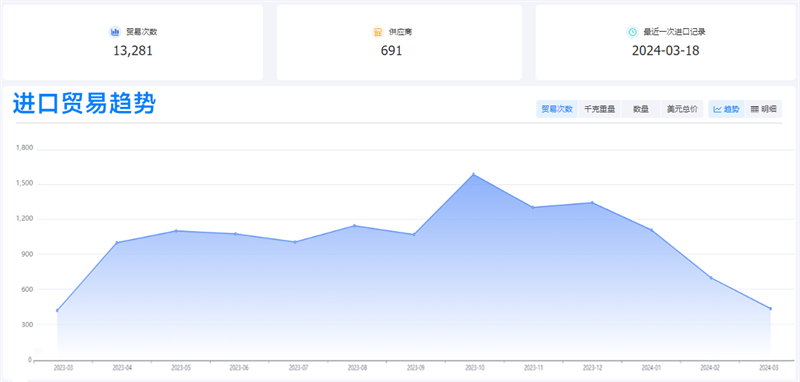Click the table grid icon on 明细 button

tap(755, 109)
